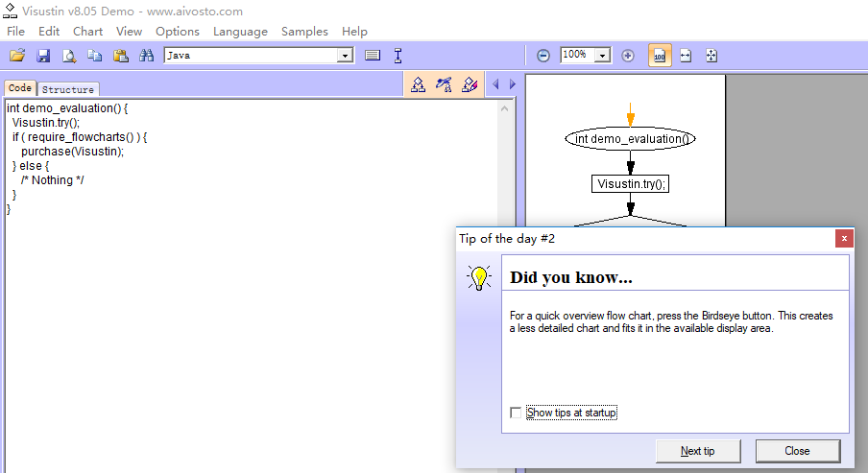The height and width of the screenshot is (473, 868).
Task: Click the Did you know... heading
Action: tap(570, 277)
